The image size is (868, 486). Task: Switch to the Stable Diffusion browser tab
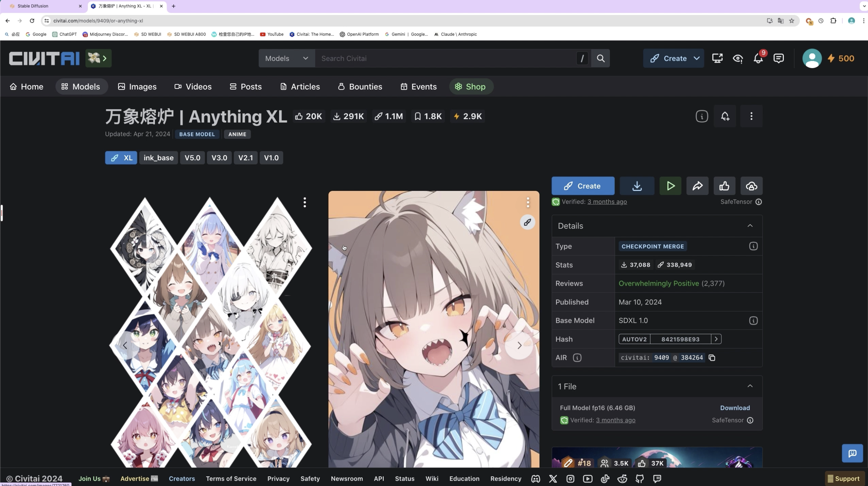pos(45,6)
